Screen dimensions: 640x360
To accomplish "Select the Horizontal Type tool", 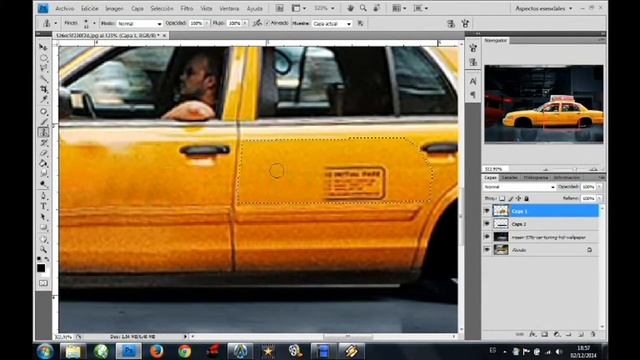I will coord(43,207).
